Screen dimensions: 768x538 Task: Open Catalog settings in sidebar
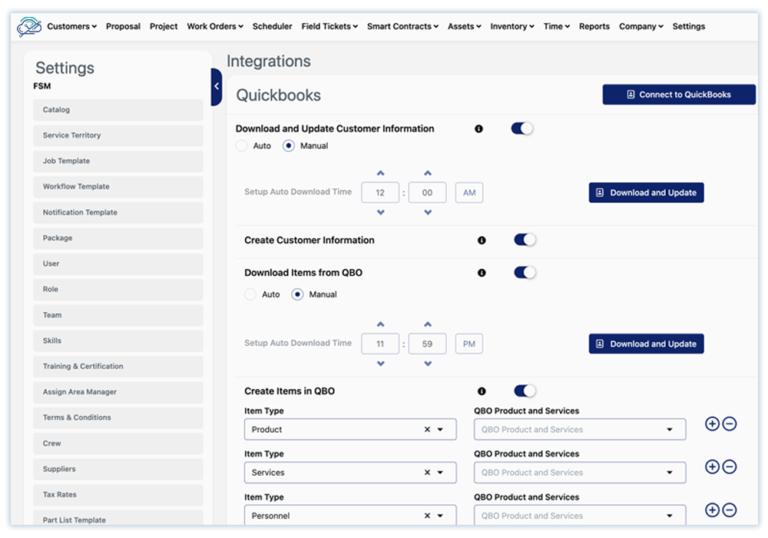coord(118,110)
